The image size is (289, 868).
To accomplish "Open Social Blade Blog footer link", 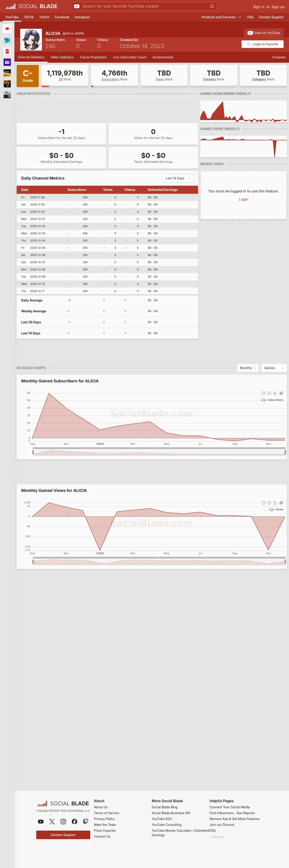I will click(165, 807).
